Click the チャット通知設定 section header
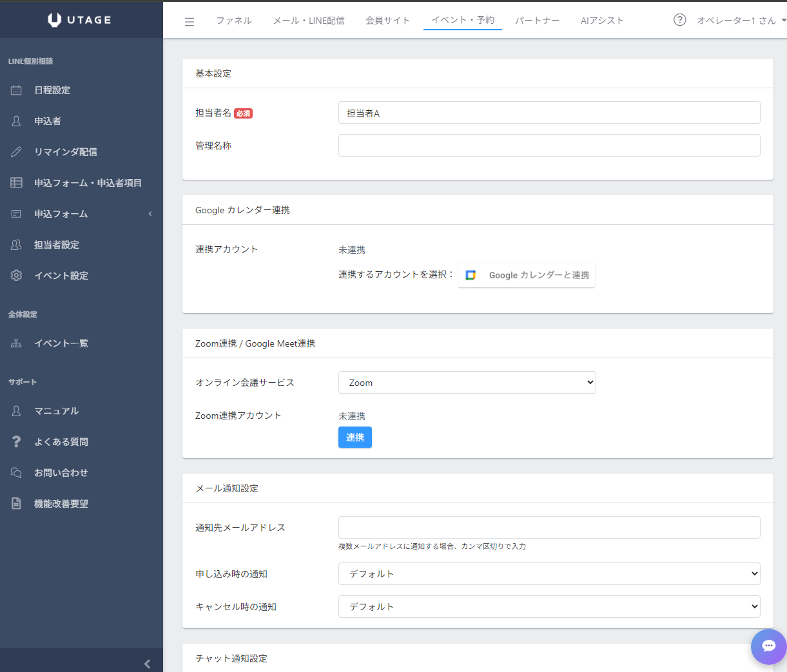 pyautogui.click(x=231, y=658)
